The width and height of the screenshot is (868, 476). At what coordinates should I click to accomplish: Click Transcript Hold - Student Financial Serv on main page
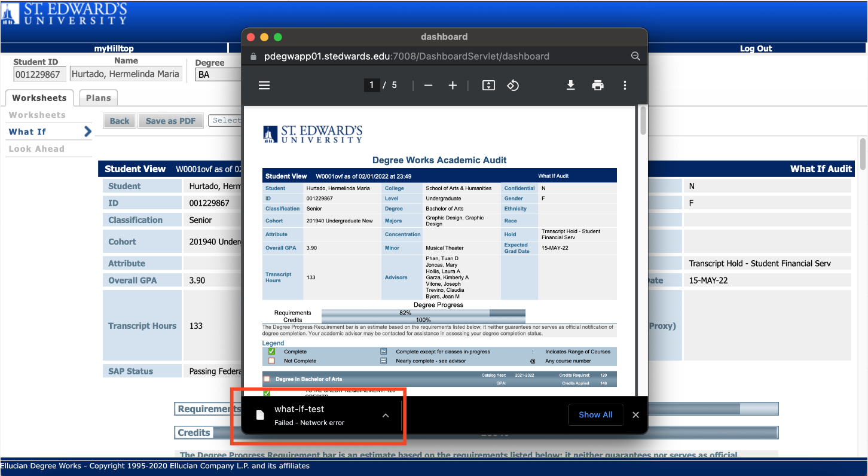(760, 263)
